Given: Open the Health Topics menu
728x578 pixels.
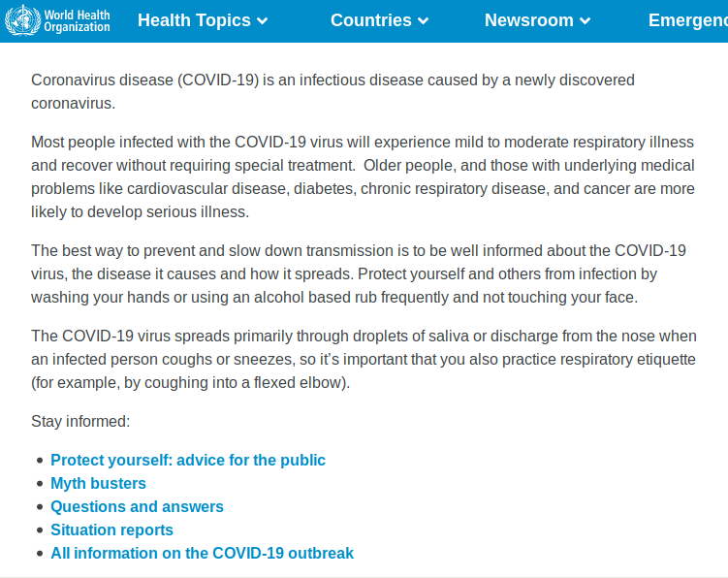Looking at the screenshot, I should pos(194,20).
